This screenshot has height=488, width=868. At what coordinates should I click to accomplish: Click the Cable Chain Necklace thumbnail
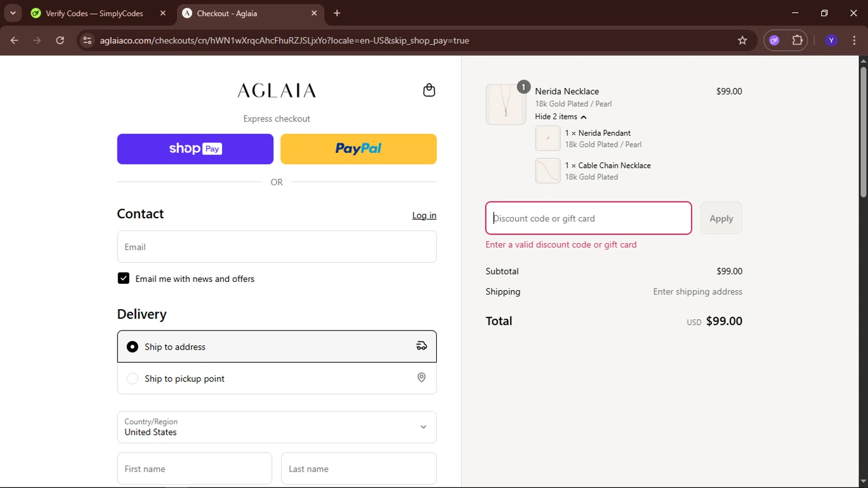547,171
